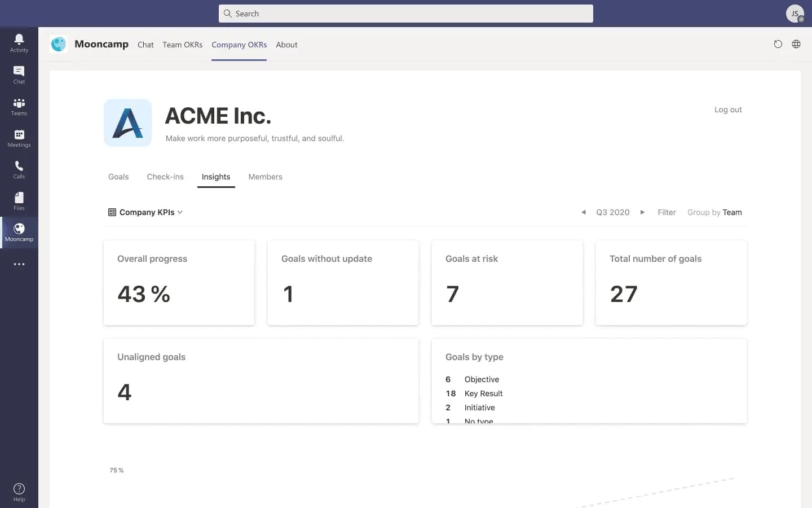Screen dimensions: 812x508
Task: Click the 75 % chart axis label
Action: 117,470
